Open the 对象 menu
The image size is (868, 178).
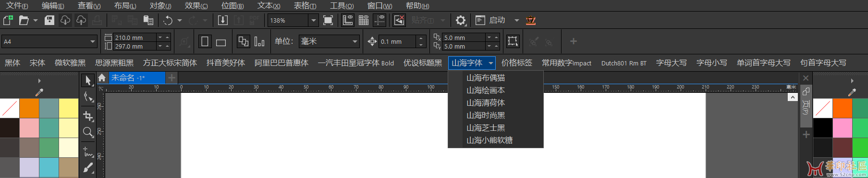(160, 5)
